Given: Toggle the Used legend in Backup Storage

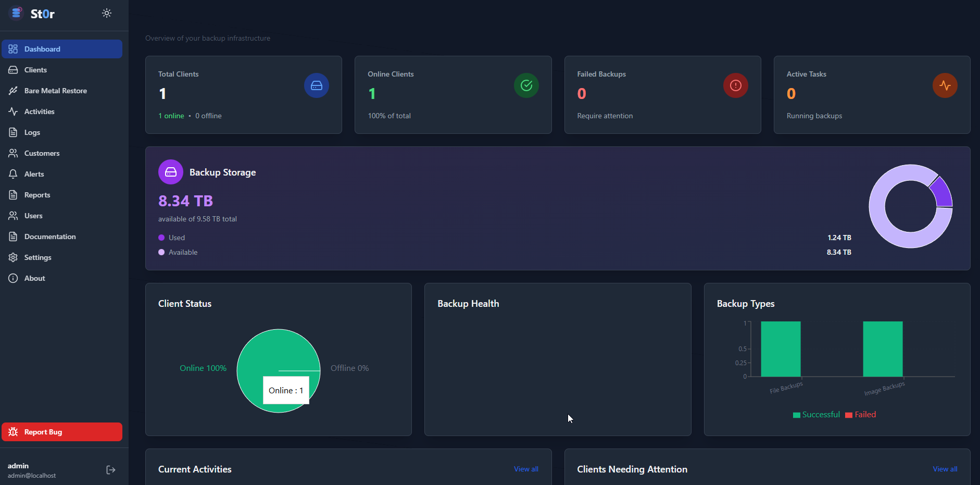Looking at the screenshot, I should tap(172, 237).
